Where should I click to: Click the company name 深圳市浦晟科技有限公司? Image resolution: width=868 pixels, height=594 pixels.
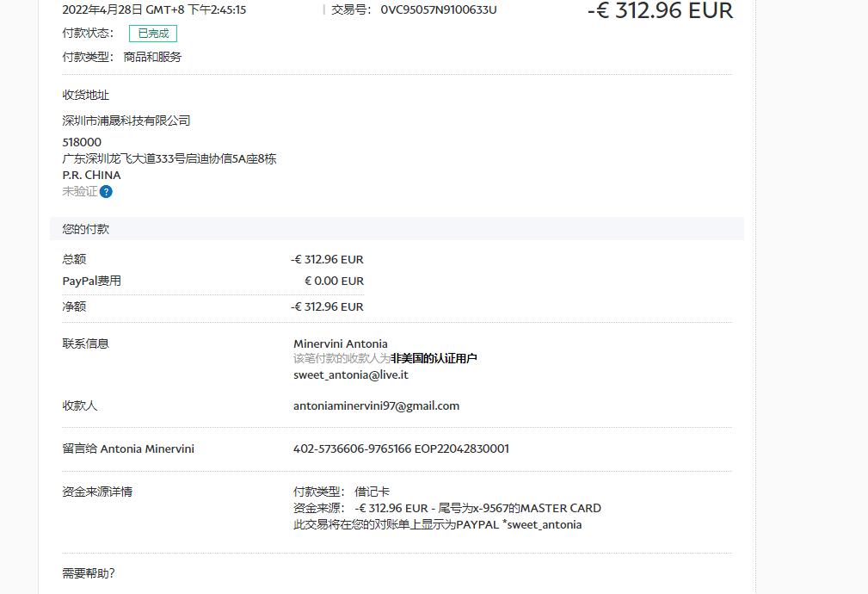[x=126, y=121]
